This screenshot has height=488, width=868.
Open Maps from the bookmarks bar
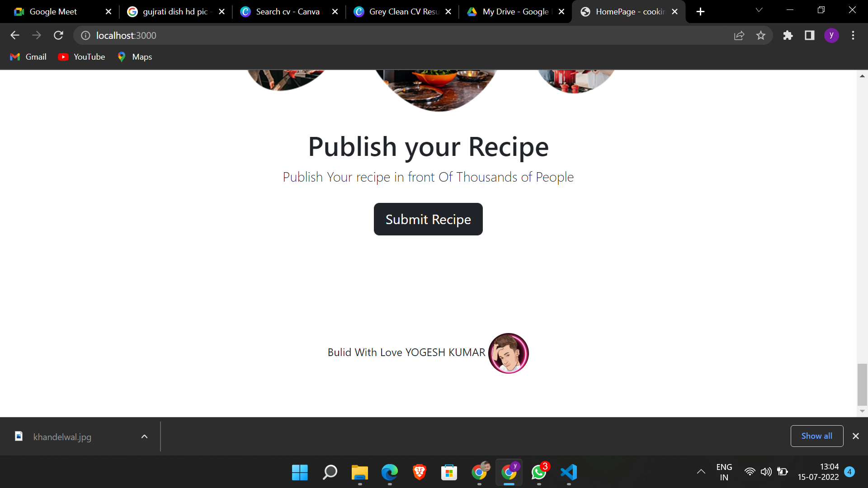click(x=134, y=56)
